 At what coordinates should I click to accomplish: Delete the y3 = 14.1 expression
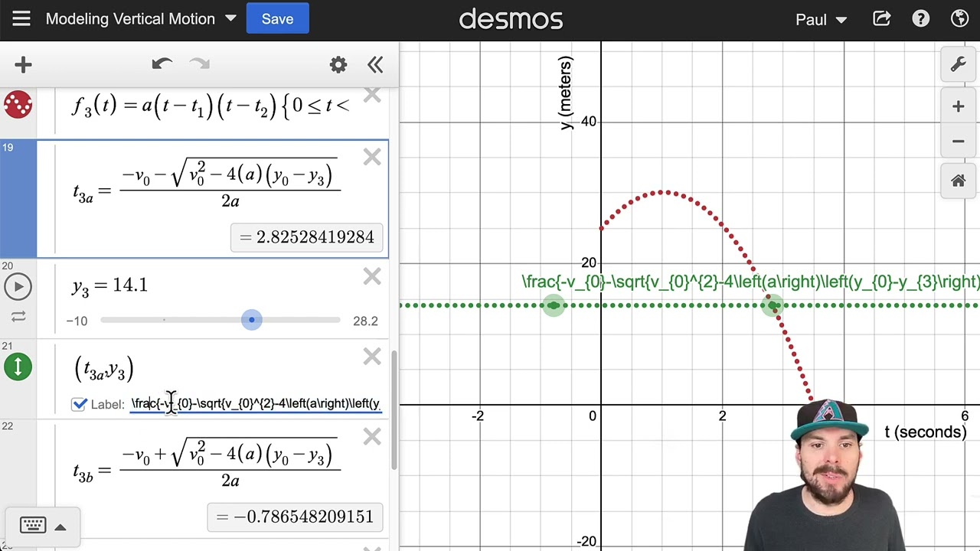click(x=372, y=276)
